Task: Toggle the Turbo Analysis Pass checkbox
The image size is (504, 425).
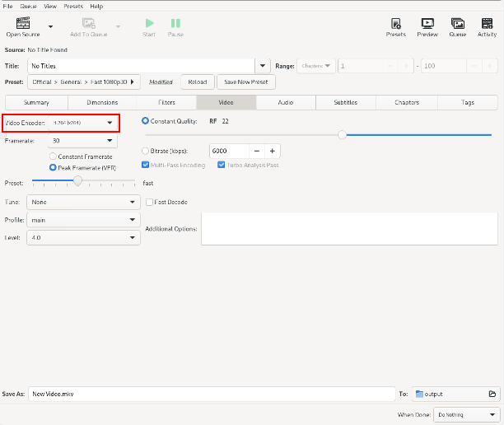Action: (222, 165)
